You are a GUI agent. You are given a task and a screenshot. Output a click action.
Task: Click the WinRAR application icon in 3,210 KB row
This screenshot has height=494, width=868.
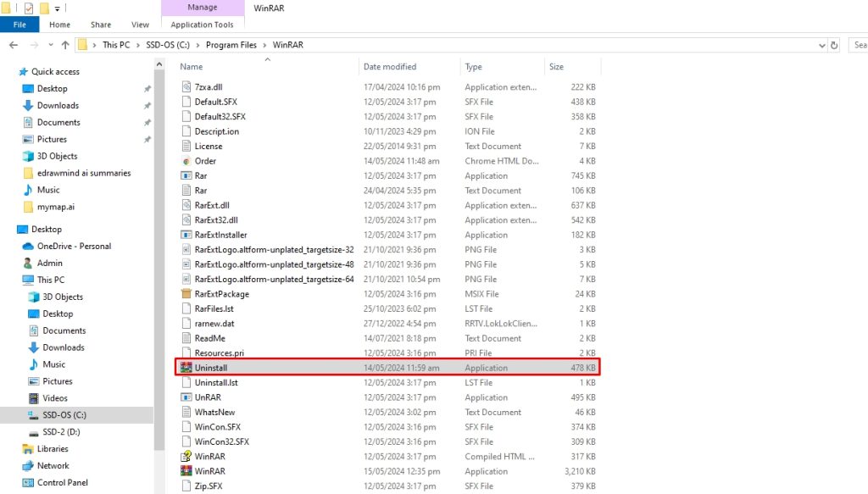186,471
